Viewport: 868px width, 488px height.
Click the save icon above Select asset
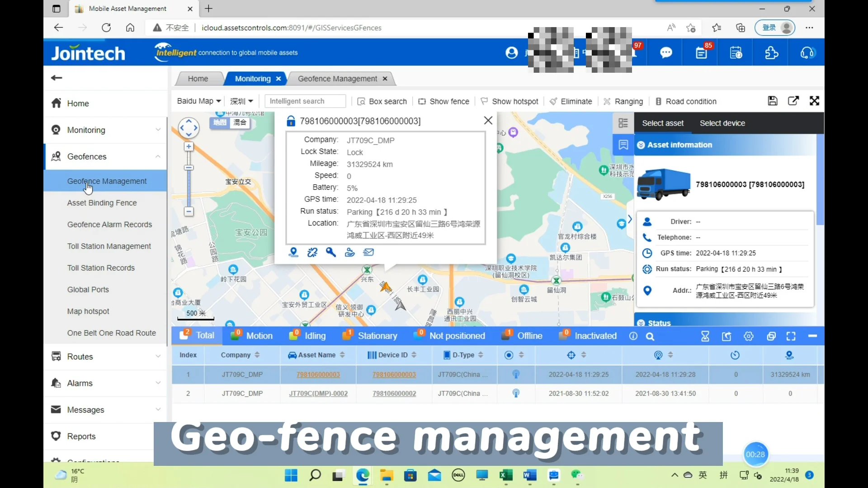point(773,101)
